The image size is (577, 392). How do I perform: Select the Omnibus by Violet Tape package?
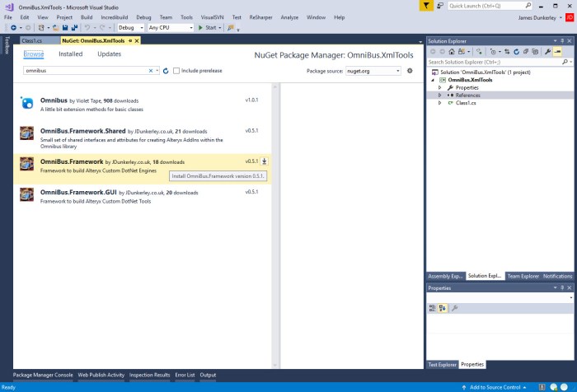point(142,105)
